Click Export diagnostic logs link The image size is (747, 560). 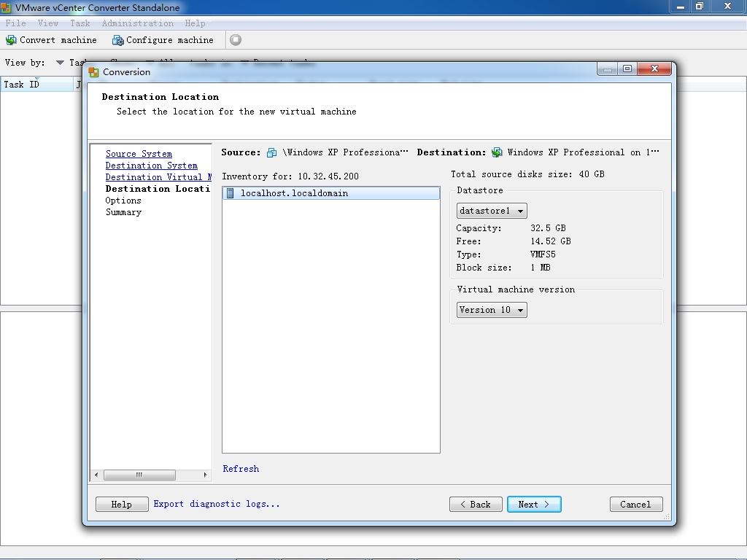pos(216,504)
